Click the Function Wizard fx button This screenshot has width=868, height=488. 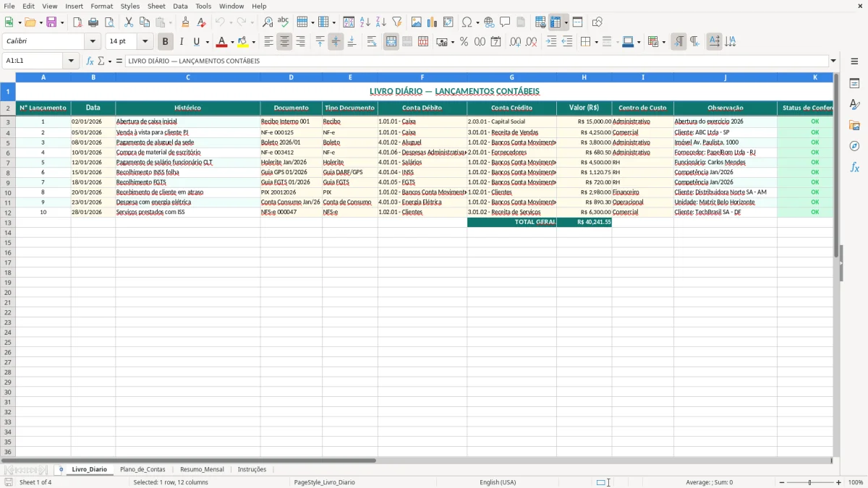[x=90, y=61]
